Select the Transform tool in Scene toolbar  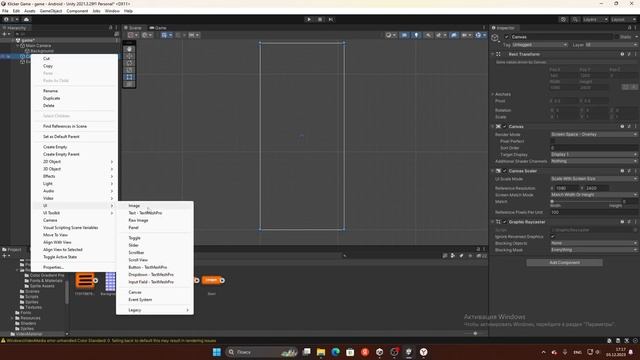coord(129,84)
